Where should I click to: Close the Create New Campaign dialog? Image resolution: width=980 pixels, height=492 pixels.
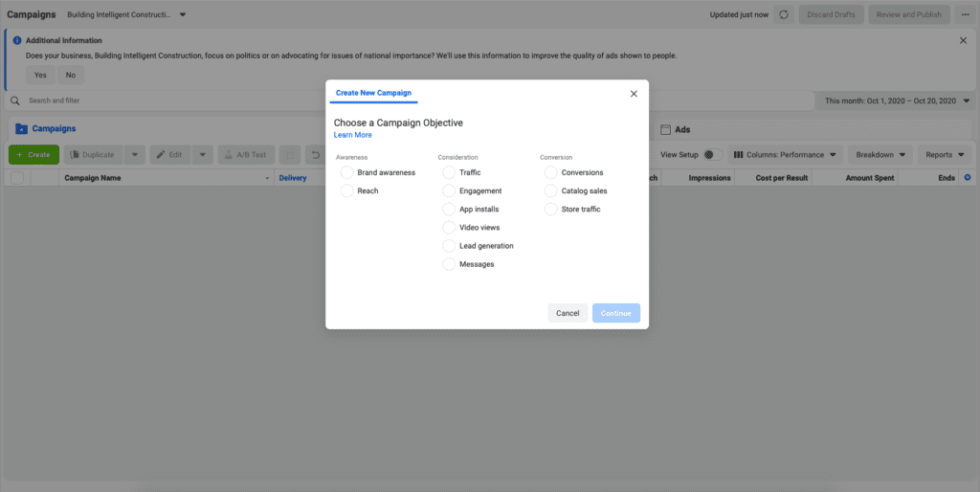tap(633, 93)
